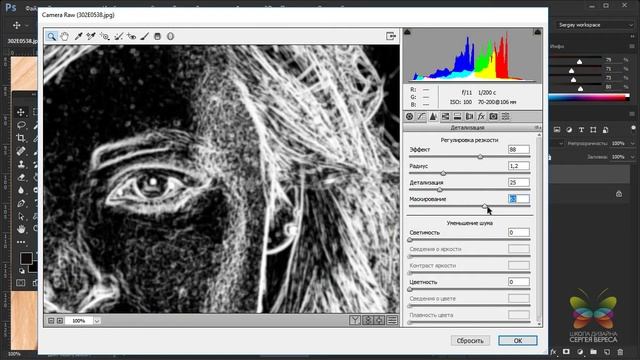This screenshot has width=640, height=360.
Task: Focus the Эффект value field
Action: click(x=519, y=149)
